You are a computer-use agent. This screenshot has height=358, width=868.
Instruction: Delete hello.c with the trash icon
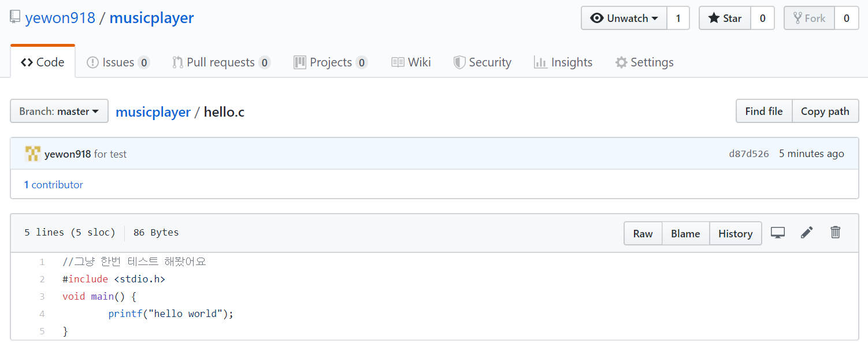835,233
